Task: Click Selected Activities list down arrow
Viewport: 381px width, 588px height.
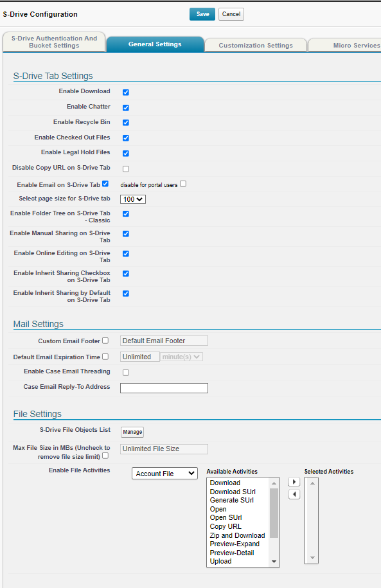Action: pyautogui.click(x=312, y=558)
